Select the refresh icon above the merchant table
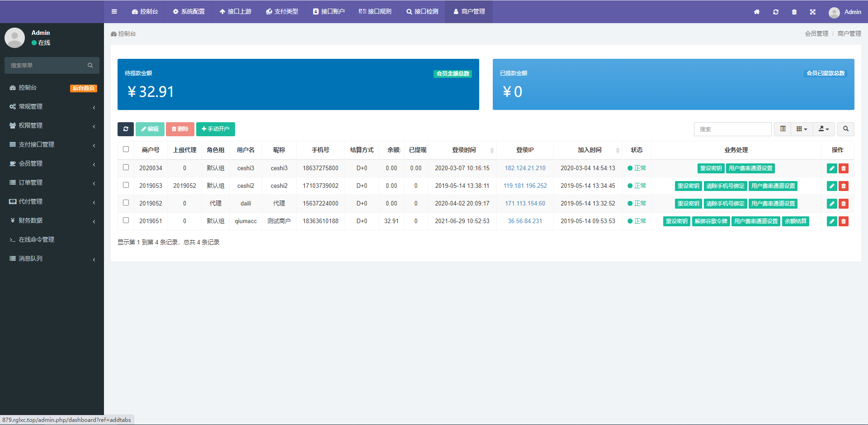 pos(126,129)
